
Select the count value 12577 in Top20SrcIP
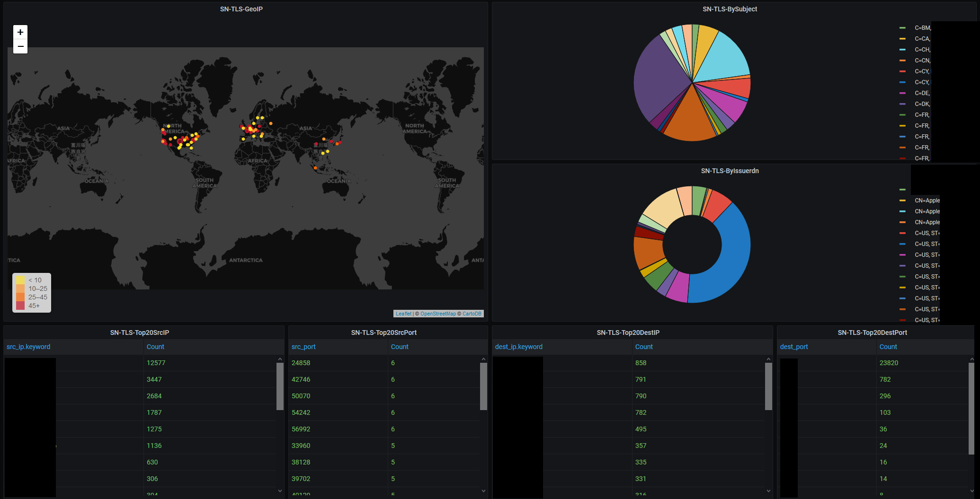click(x=156, y=363)
